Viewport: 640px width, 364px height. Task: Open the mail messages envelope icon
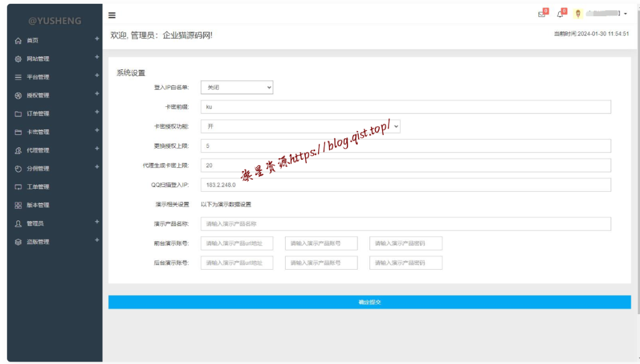click(x=541, y=14)
